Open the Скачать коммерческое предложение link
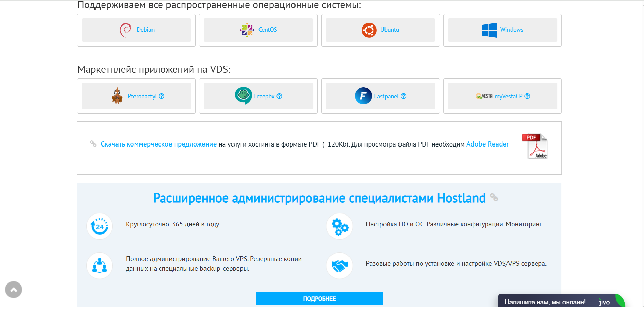Image resolution: width=644 pixels, height=310 pixels. (159, 144)
